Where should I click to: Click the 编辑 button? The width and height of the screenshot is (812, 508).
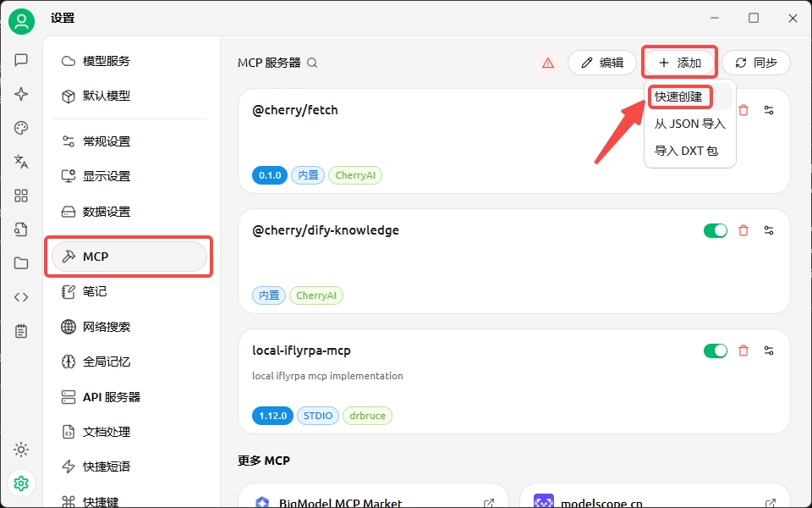pyautogui.click(x=602, y=63)
